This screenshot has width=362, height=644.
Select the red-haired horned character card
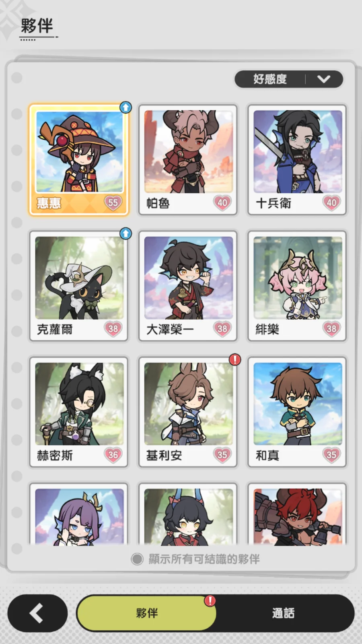point(297,514)
